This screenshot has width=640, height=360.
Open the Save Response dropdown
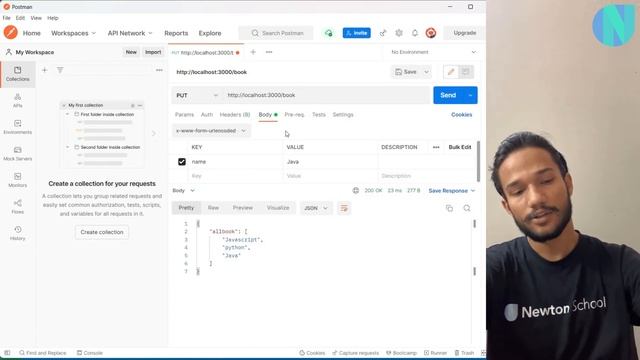click(x=452, y=191)
